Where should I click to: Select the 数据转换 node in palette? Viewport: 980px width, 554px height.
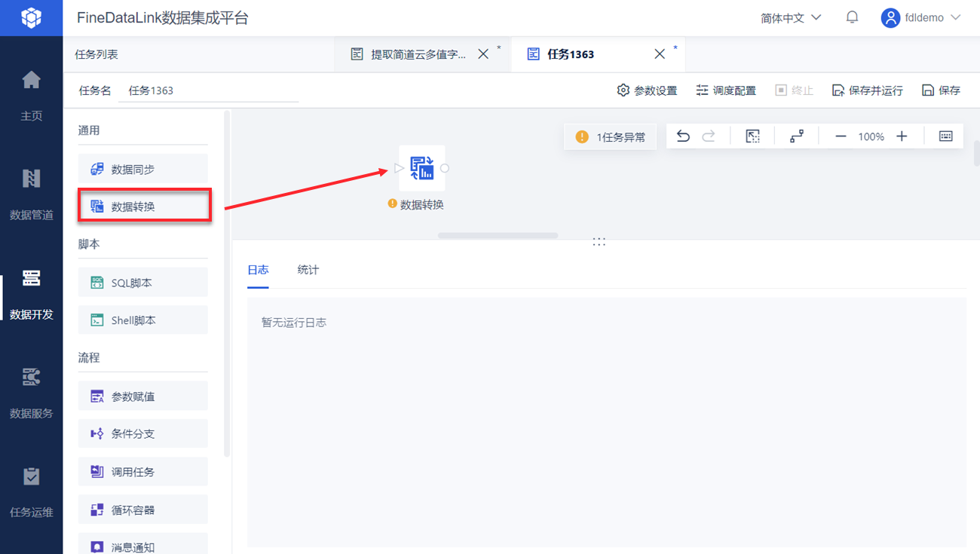click(x=142, y=206)
